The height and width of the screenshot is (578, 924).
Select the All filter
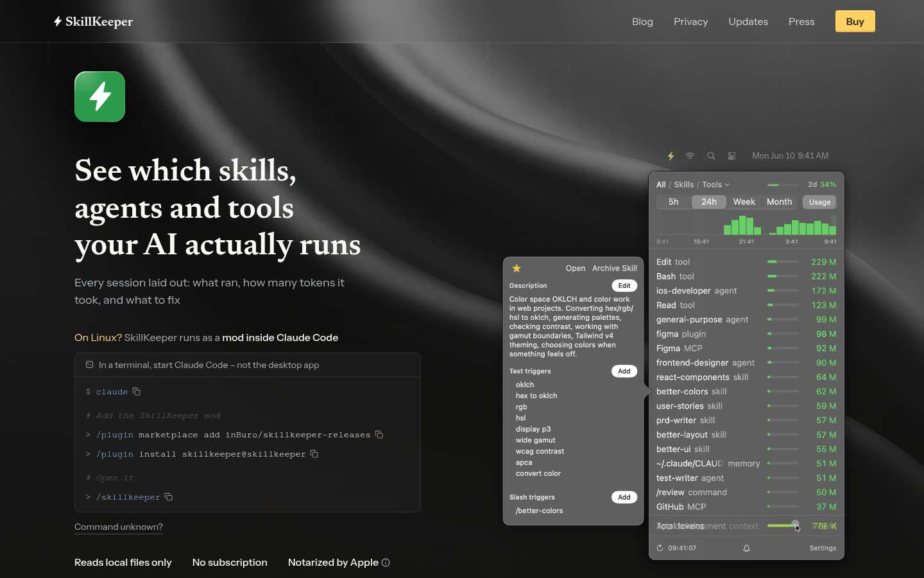pyautogui.click(x=661, y=184)
